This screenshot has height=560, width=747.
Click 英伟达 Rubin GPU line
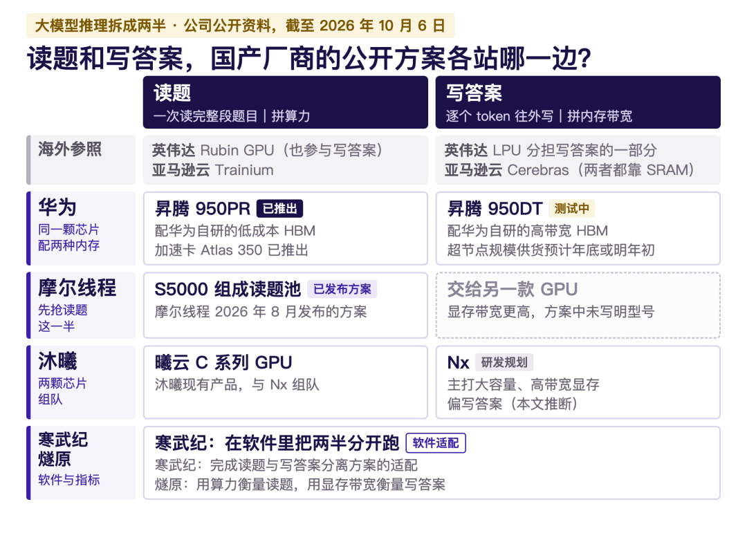tap(267, 150)
